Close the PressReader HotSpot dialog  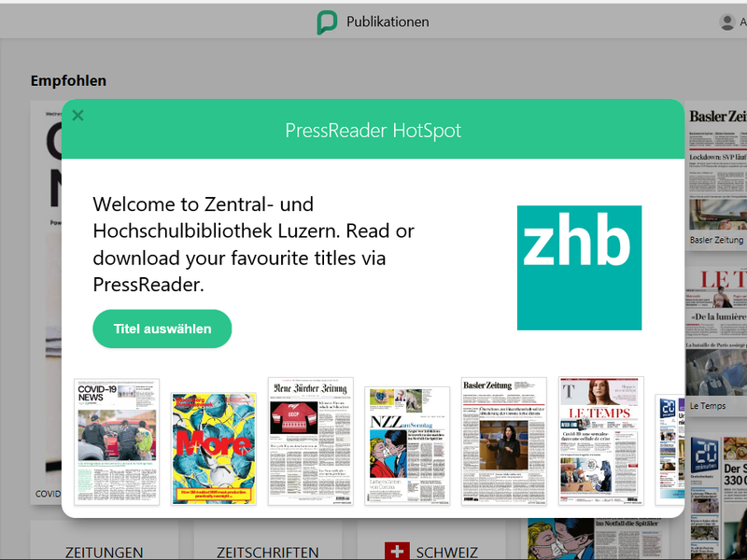[x=78, y=115]
